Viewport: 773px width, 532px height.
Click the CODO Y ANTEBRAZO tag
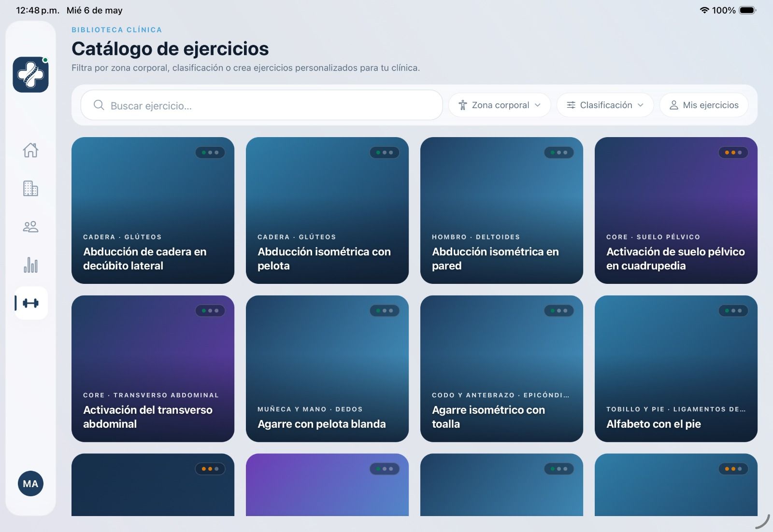point(501,395)
